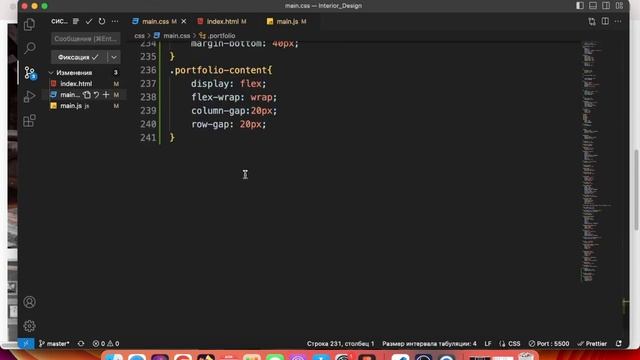Click the display: flex line
Viewport: 640px width, 360px height.
point(229,84)
